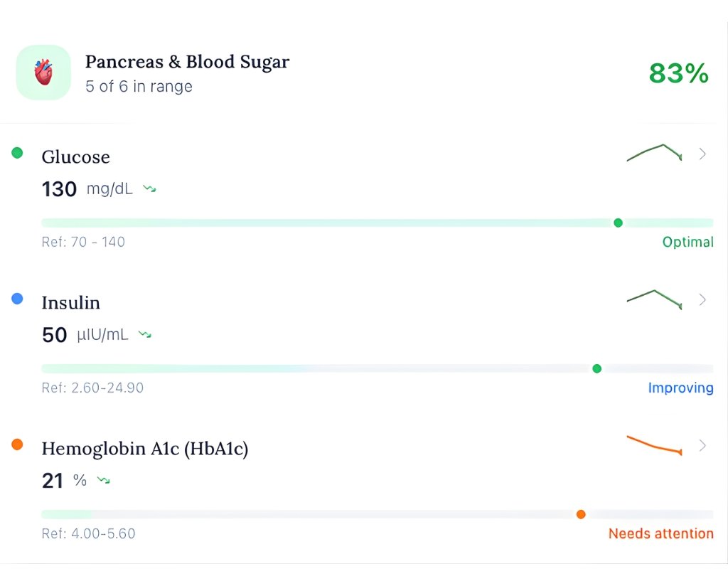728x586 pixels.
Task: Click the 83% score value
Action: [678, 73]
